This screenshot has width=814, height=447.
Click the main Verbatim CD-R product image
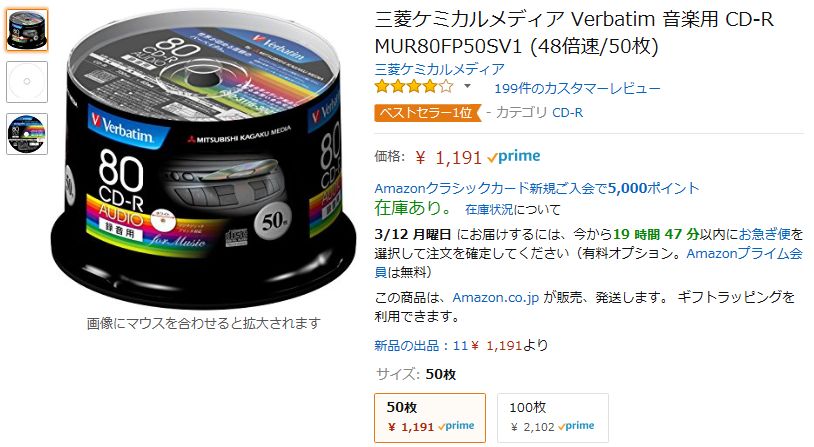pos(204,158)
